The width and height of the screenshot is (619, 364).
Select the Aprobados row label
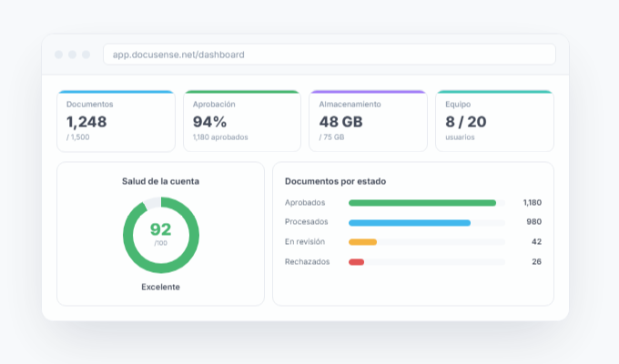coord(305,203)
